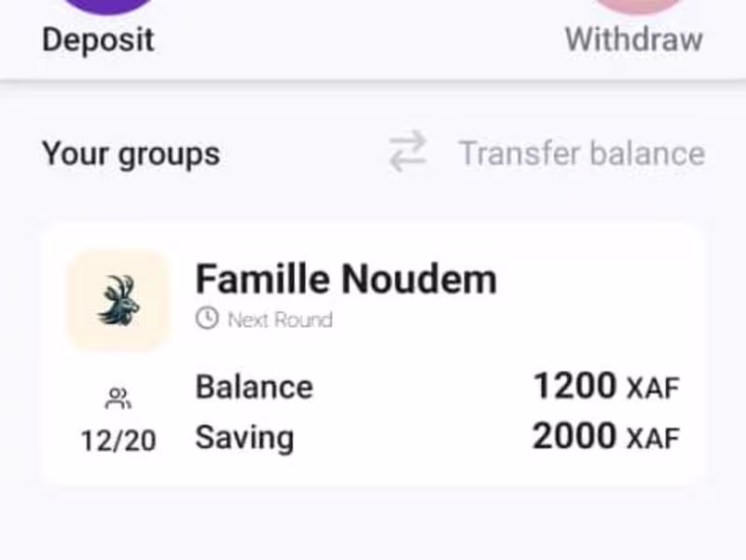Click the Your groups heading
Image resolution: width=746 pixels, height=560 pixels.
(x=131, y=154)
